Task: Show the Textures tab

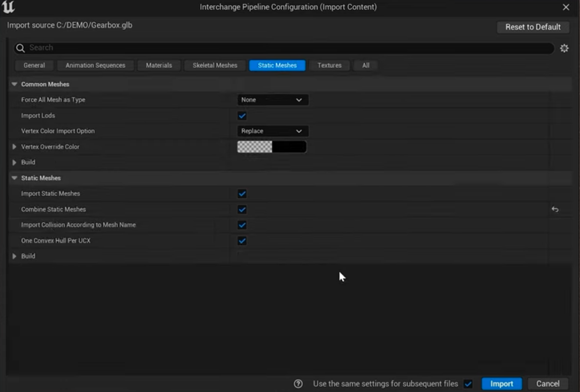Action: [329, 65]
